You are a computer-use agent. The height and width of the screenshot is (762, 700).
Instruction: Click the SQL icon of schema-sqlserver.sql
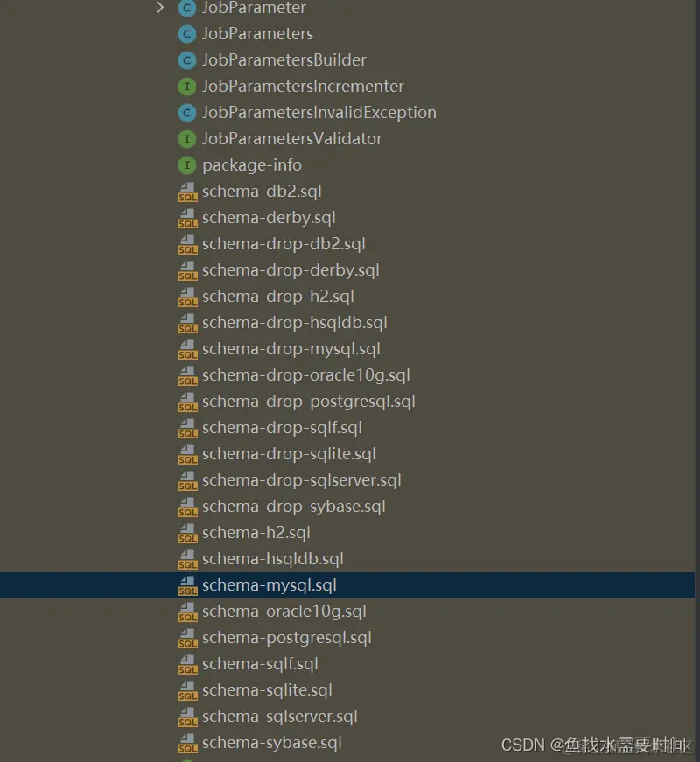pos(187,717)
